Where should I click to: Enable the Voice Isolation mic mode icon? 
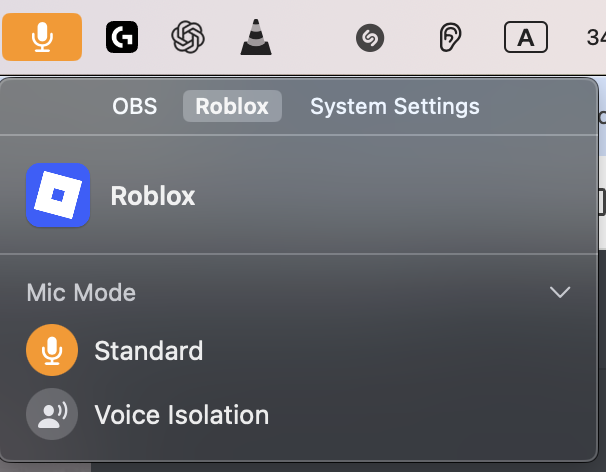(52, 414)
